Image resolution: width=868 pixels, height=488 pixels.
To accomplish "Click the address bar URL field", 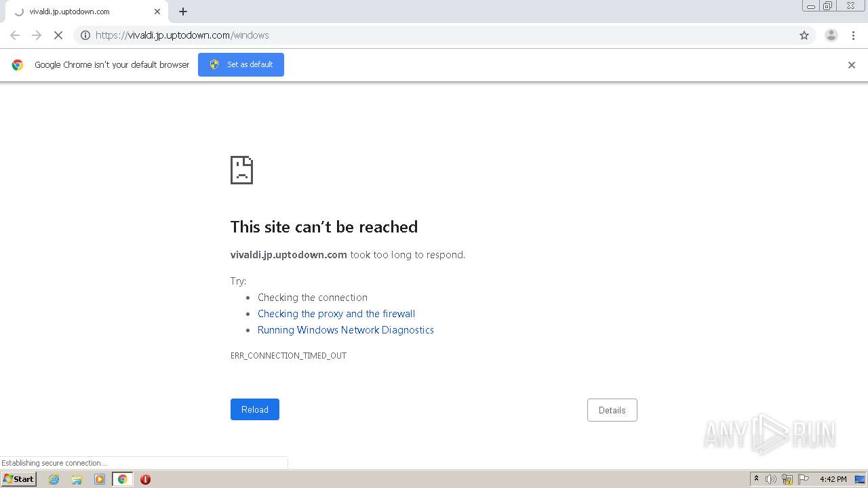I will pyautogui.click(x=444, y=35).
